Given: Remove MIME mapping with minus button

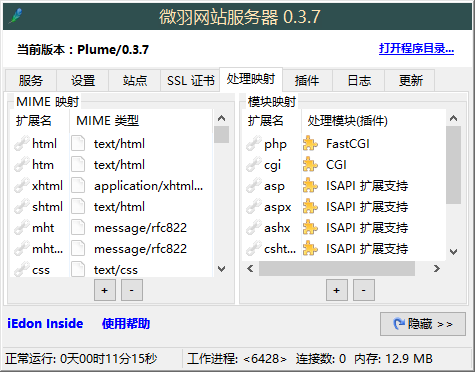Looking at the screenshot, I should pyautogui.click(x=132, y=290).
